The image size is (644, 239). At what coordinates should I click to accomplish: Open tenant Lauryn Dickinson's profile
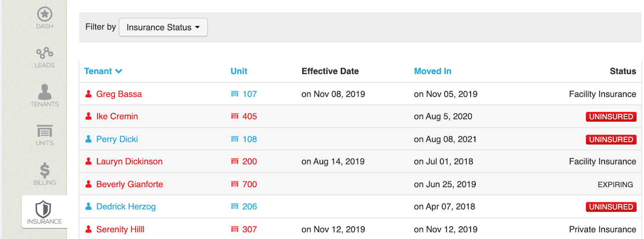coord(129,161)
